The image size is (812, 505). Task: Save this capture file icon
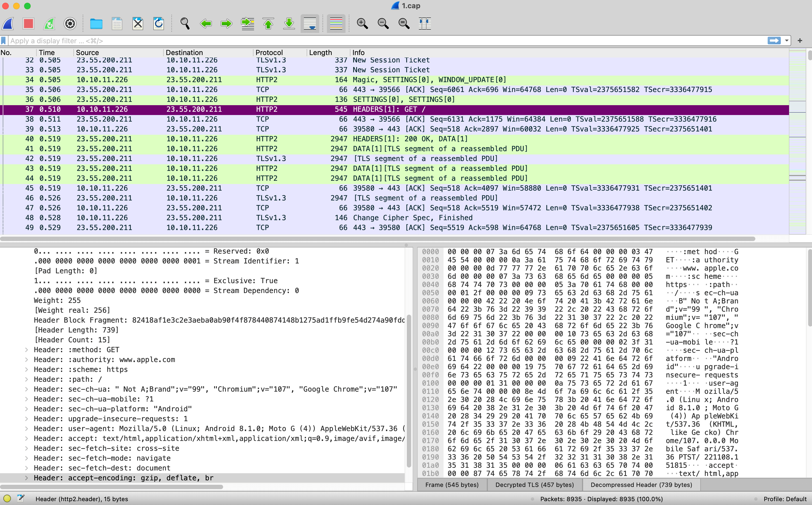pyautogui.click(x=117, y=24)
